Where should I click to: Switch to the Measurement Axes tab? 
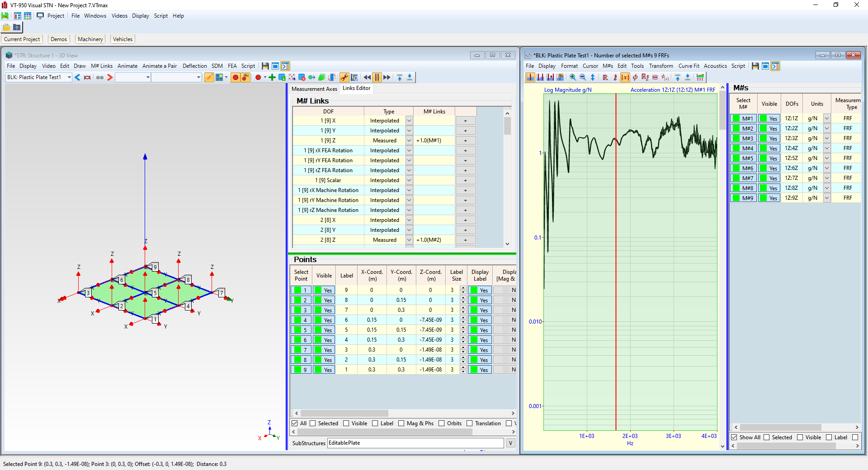click(x=314, y=89)
